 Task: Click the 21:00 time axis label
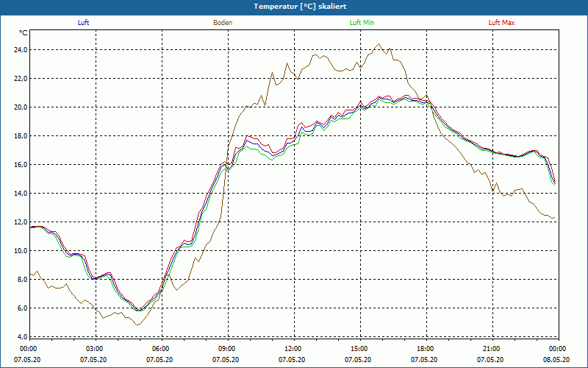click(x=492, y=349)
